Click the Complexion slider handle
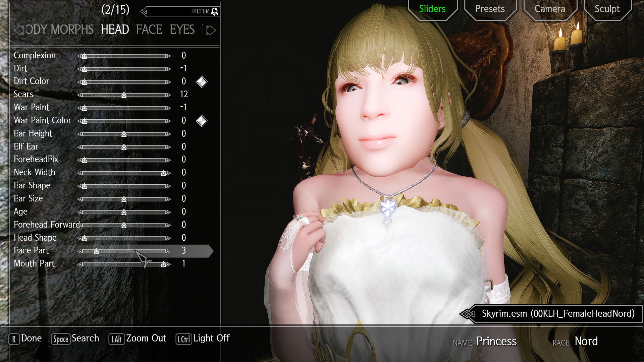 click(x=85, y=56)
